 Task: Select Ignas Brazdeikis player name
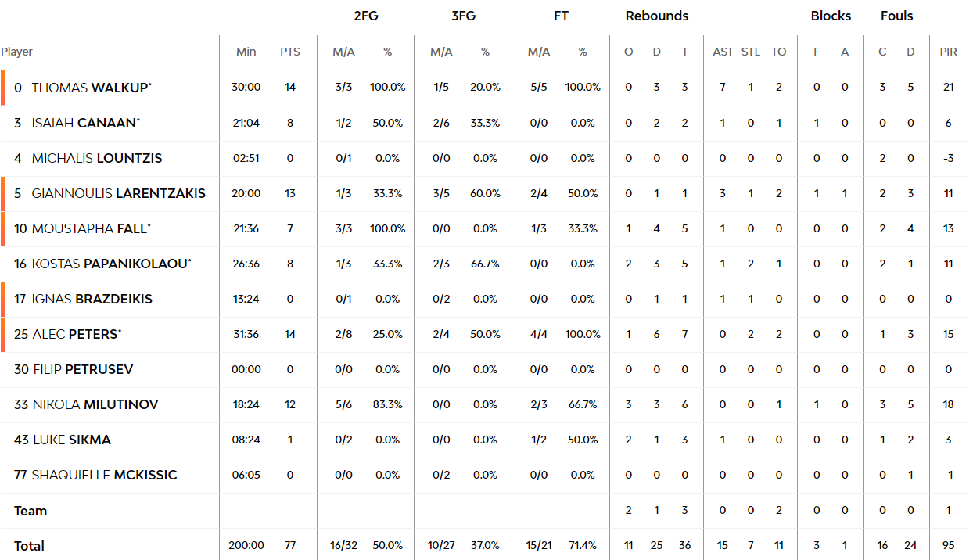click(92, 299)
